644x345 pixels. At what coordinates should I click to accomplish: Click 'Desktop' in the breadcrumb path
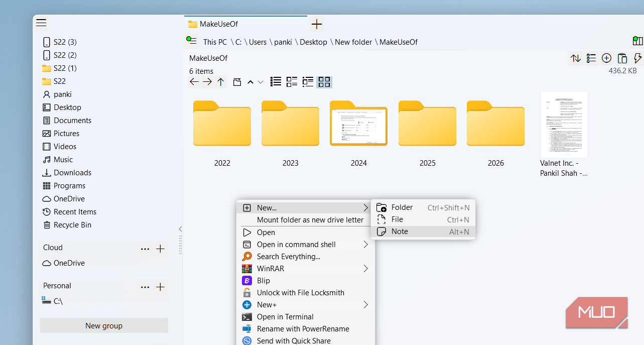(313, 42)
